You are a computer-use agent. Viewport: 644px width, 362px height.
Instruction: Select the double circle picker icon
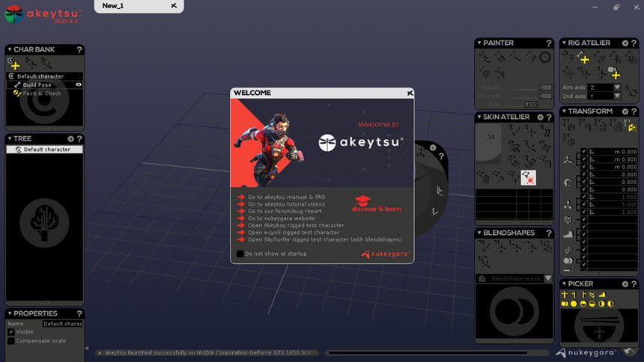(565, 304)
